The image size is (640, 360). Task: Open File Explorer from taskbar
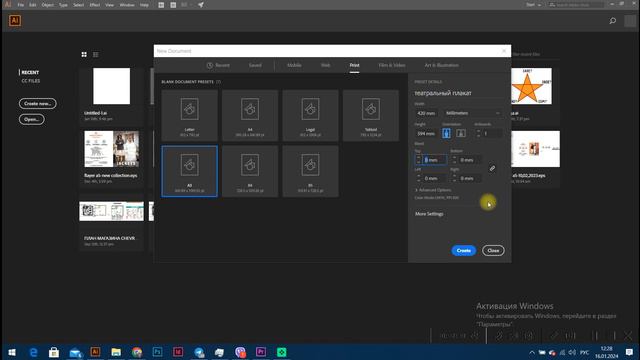pyautogui.click(x=116, y=352)
